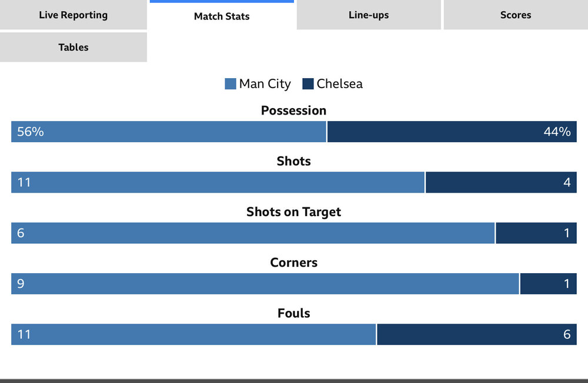Open the Scores tab

pyautogui.click(x=516, y=15)
